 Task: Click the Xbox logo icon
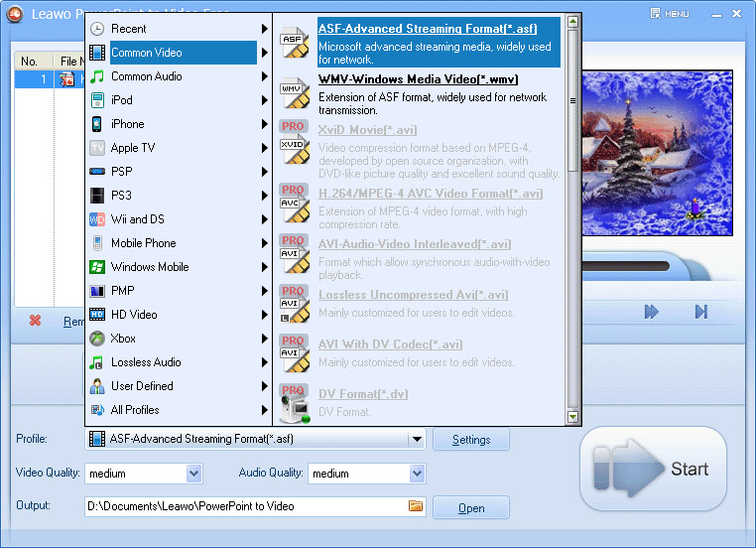pos(97,339)
